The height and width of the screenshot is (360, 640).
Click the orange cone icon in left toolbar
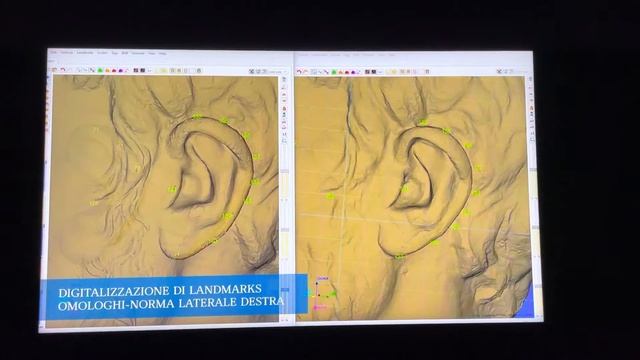pos(107,70)
